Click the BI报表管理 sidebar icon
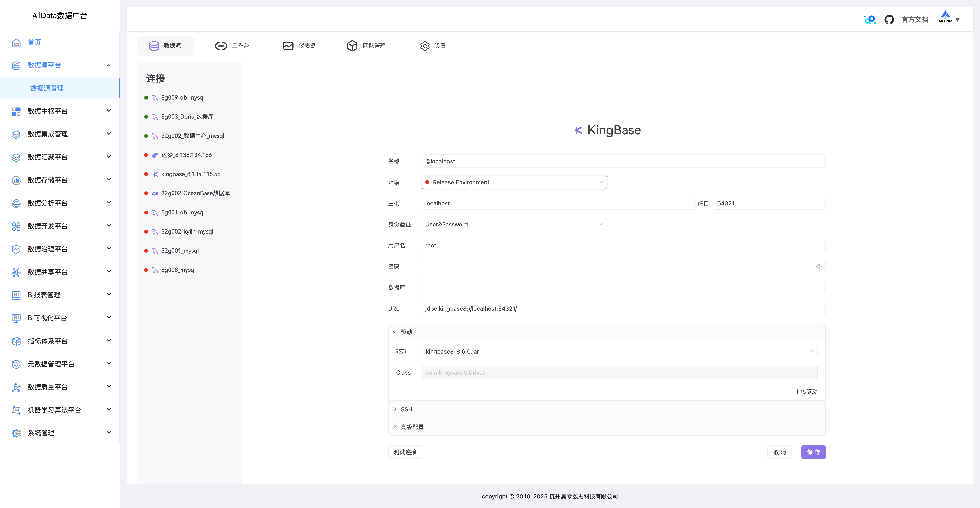This screenshot has width=980, height=508. coord(16,295)
